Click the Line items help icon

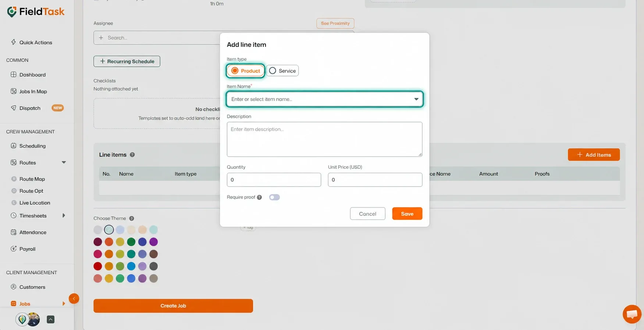coord(132,155)
